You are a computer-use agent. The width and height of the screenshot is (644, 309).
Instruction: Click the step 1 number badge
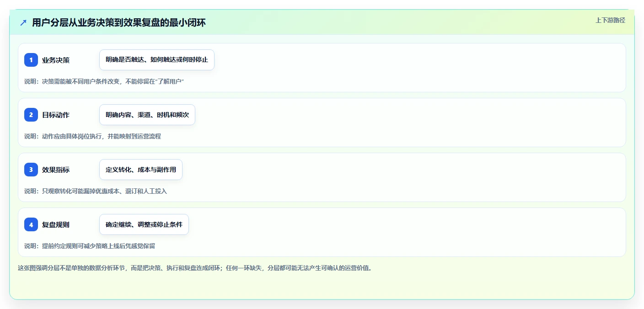pyautogui.click(x=31, y=60)
